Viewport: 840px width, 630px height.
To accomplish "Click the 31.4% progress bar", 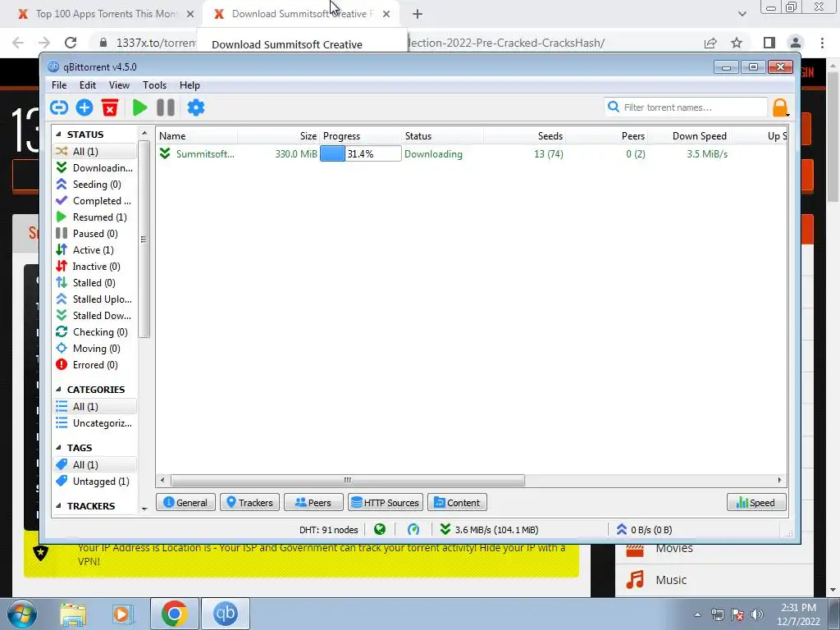I will [x=360, y=154].
